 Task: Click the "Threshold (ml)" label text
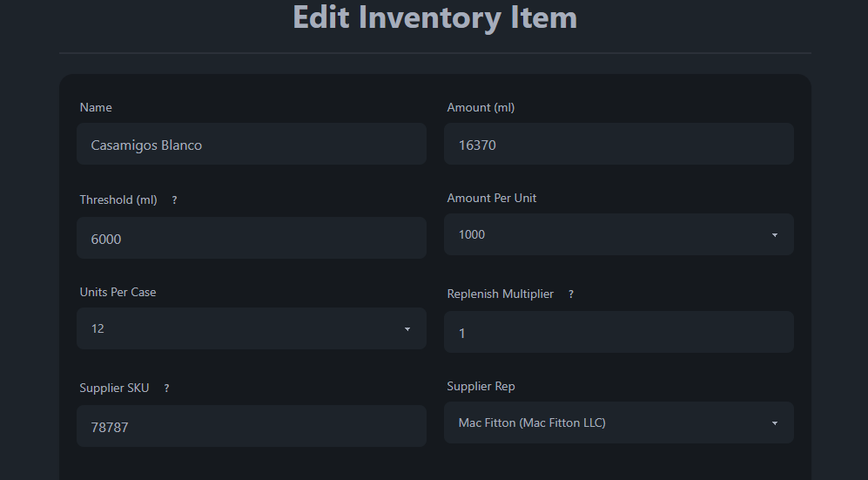coord(118,200)
